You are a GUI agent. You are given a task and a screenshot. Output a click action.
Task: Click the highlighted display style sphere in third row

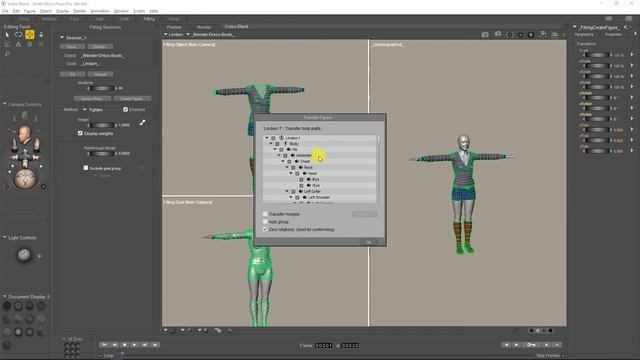coord(18,332)
